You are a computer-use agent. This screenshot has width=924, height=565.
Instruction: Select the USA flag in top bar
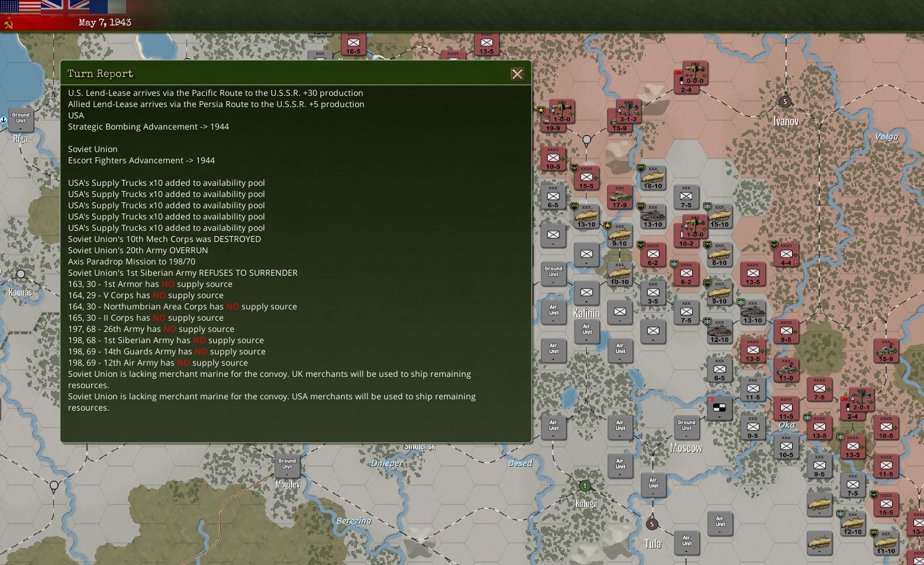pos(20,7)
